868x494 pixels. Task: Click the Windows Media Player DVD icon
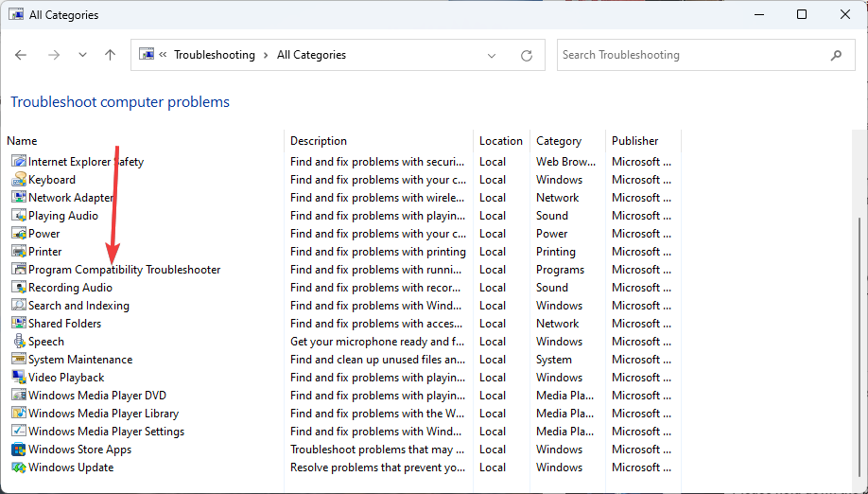(19, 396)
